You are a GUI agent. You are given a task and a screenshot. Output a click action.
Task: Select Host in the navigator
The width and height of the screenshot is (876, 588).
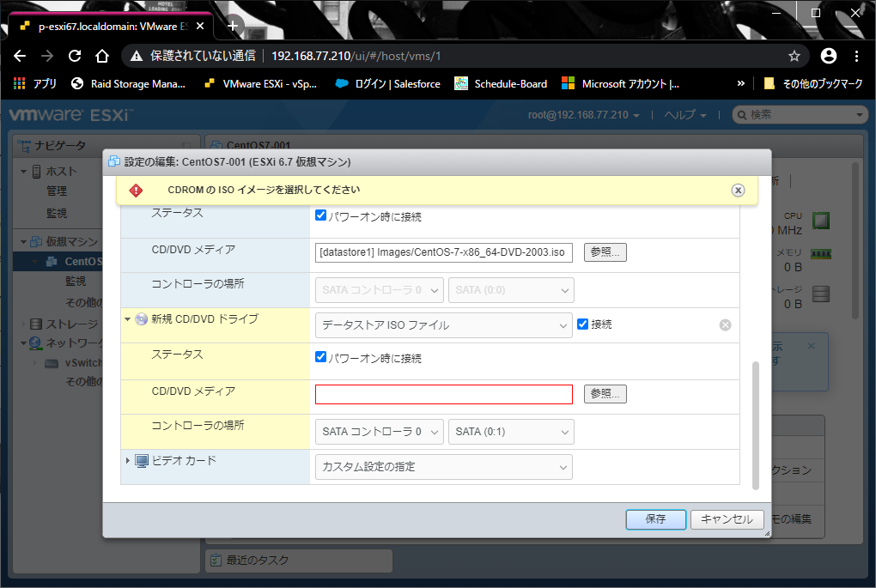point(62,172)
